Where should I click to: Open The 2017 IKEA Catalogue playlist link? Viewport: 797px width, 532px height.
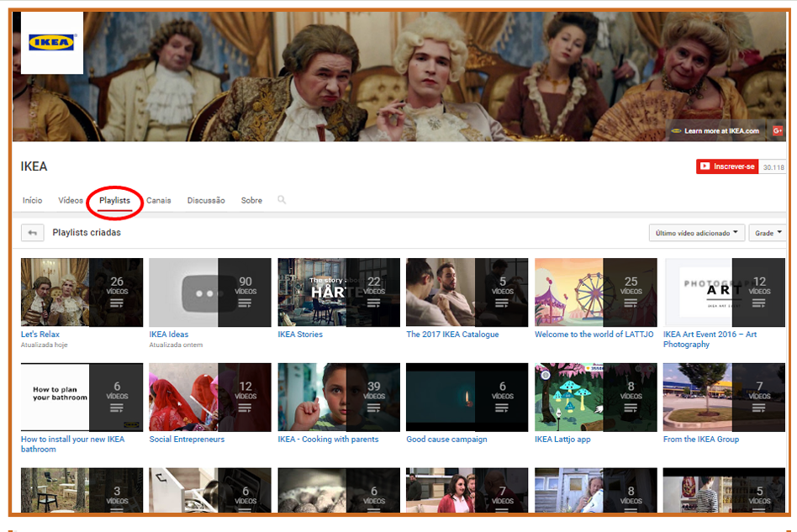coord(452,334)
